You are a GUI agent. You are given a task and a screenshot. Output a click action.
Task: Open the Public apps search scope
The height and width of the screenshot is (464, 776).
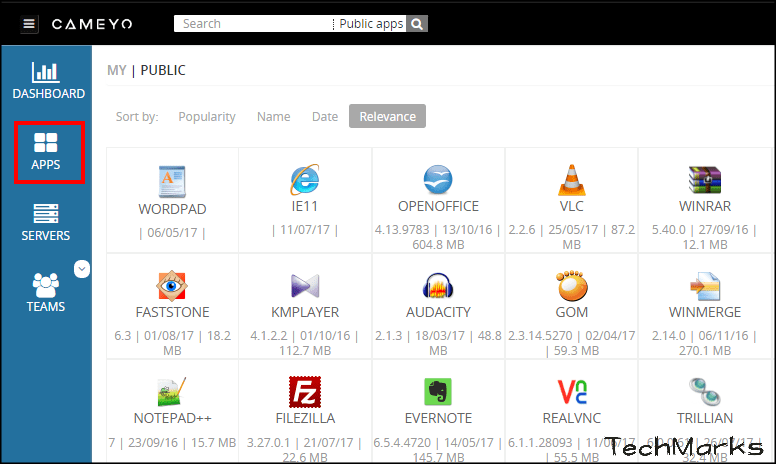369,24
